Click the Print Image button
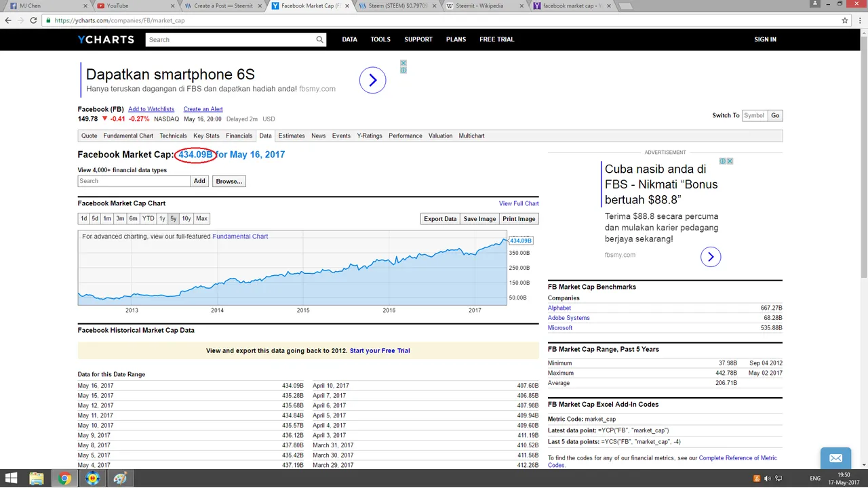The image size is (868, 488). click(519, 219)
